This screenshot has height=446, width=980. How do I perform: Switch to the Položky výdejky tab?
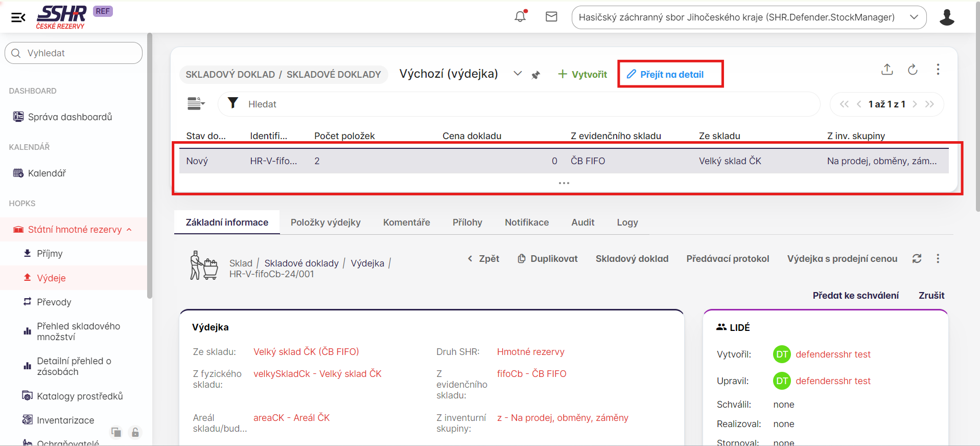(x=325, y=222)
